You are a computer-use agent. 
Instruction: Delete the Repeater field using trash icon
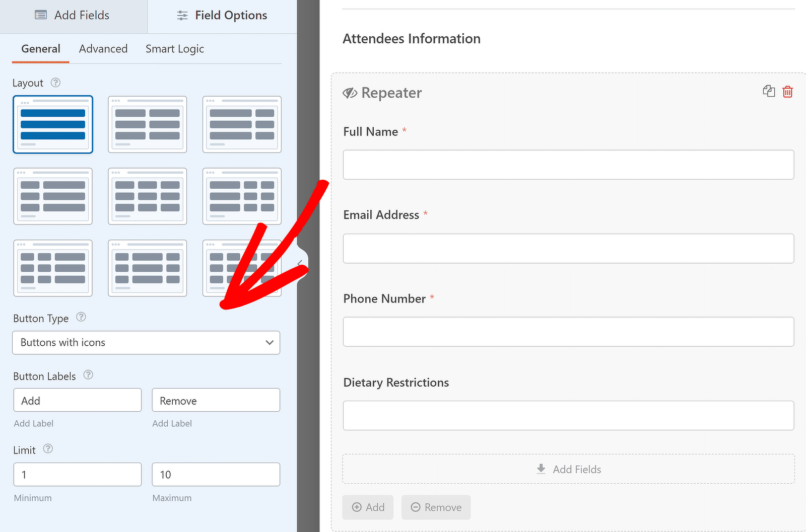(x=788, y=92)
